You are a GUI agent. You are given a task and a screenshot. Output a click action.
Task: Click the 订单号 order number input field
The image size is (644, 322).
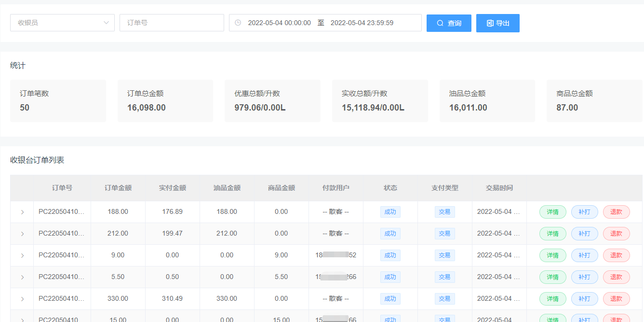pos(172,23)
